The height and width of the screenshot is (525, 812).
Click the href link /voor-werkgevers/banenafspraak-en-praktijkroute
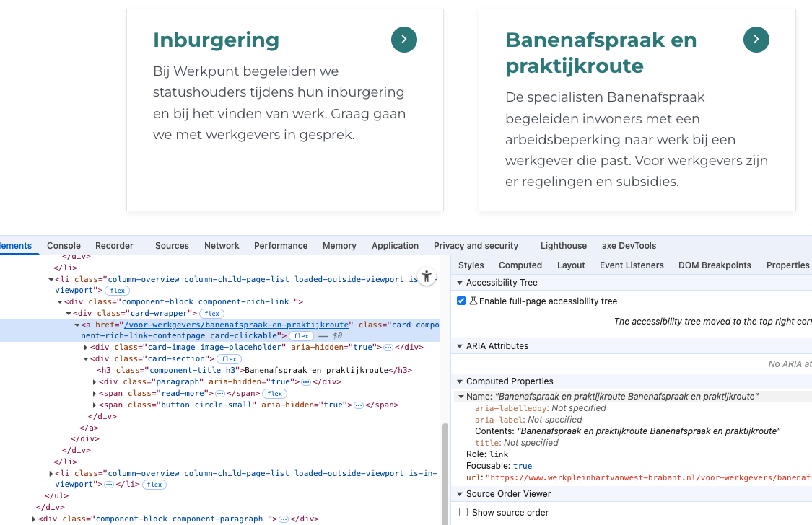[x=237, y=325]
